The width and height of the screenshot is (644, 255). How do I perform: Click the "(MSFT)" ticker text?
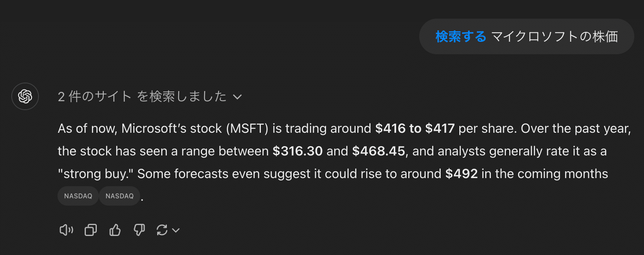[247, 128]
